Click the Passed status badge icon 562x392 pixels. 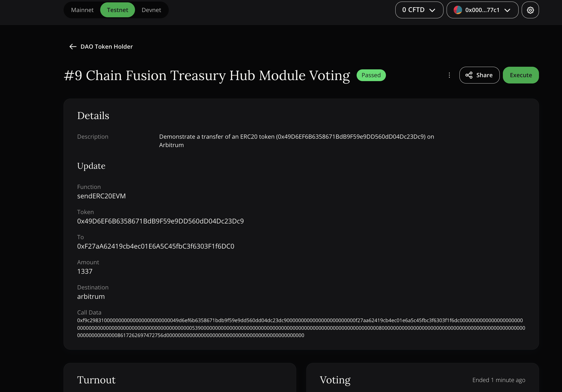click(x=371, y=75)
